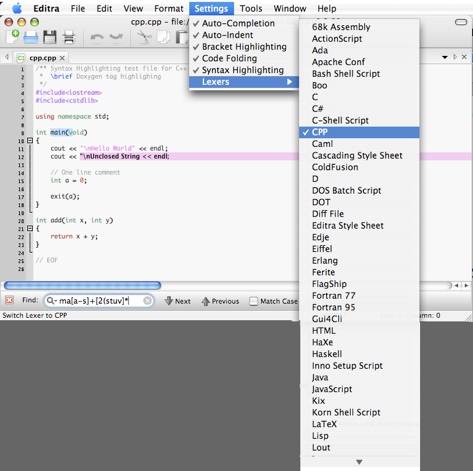Select the checked CPP lexer
473x471 pixels.
(359, 132)
